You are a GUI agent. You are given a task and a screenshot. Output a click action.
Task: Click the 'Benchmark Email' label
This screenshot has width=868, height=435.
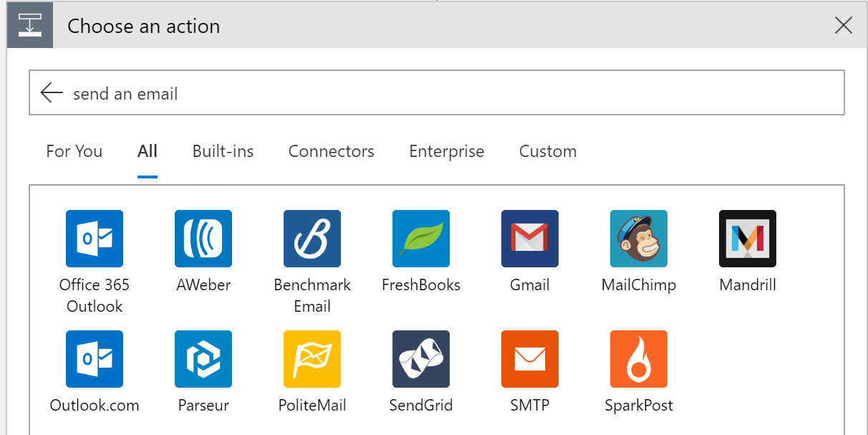[312, 295]
